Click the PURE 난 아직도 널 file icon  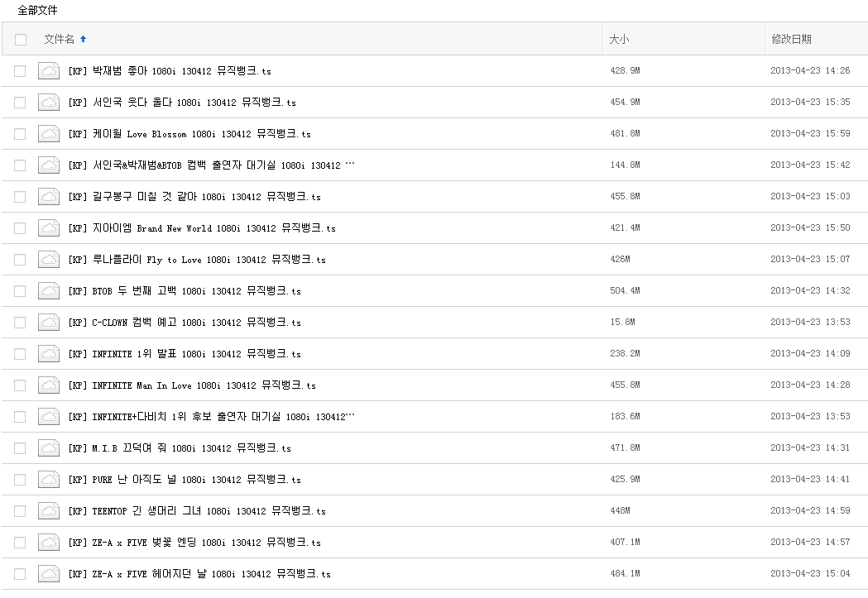click(x=49, y=479)
